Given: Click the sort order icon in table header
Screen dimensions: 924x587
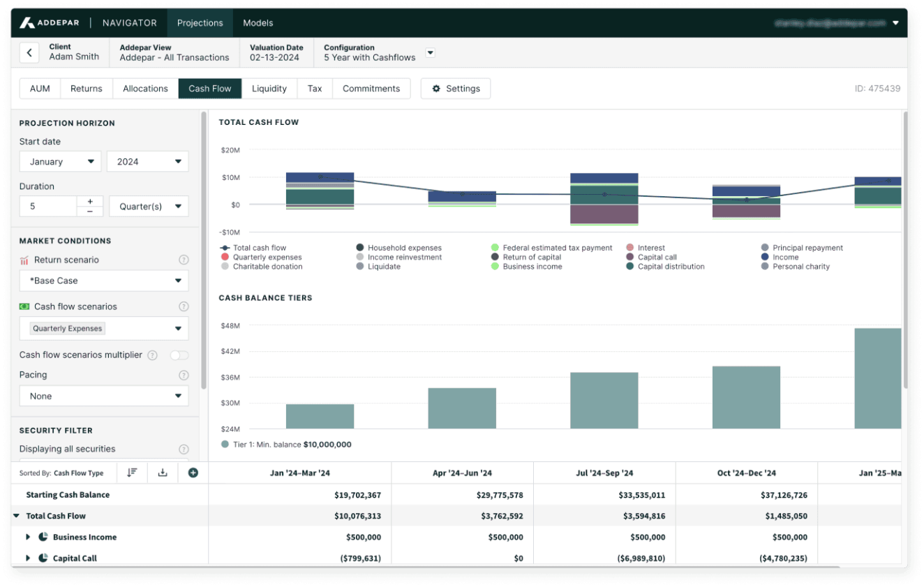Looking at the screenshot, I should (x=132, y=473).
